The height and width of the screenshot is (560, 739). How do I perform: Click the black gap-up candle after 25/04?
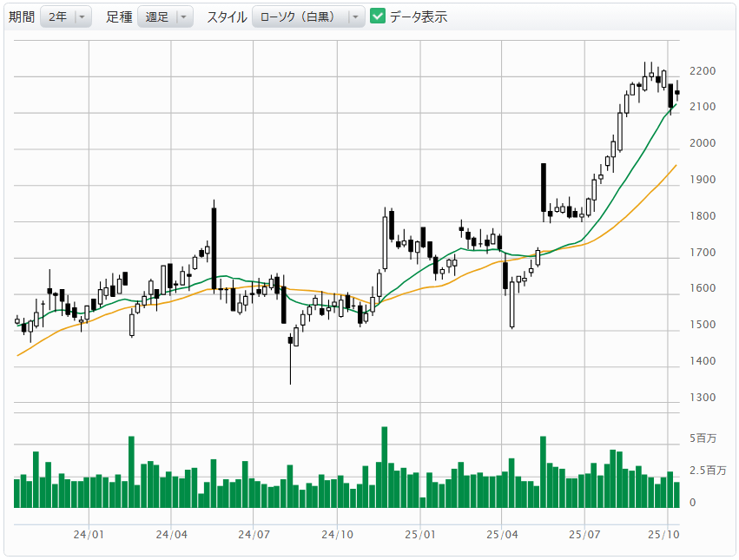[x=544, y=187]
